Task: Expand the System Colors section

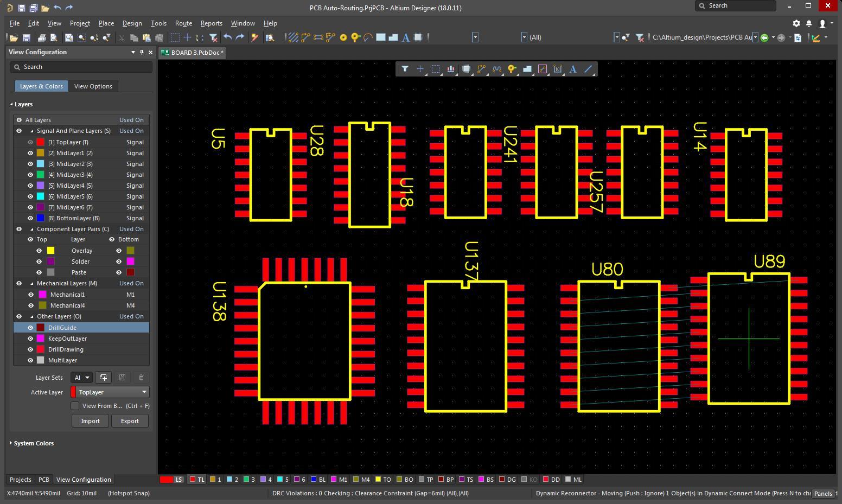Action: click(x=11, y=443)
